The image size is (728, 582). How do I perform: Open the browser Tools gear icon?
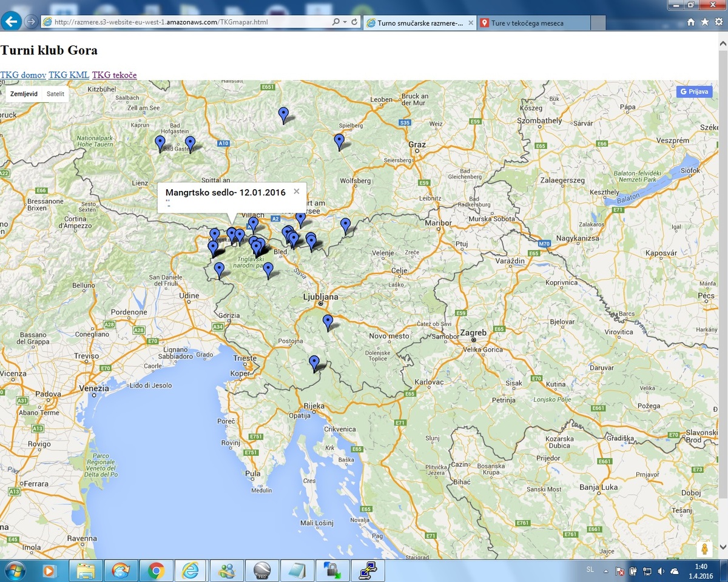click(718, 22)
